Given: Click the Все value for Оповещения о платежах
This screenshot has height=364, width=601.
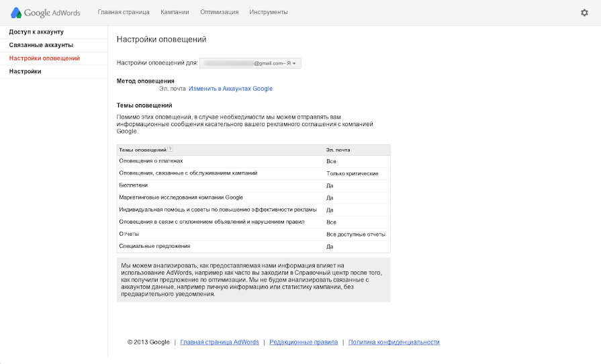Looking at the screenshot, I should [x=331, y=162].
